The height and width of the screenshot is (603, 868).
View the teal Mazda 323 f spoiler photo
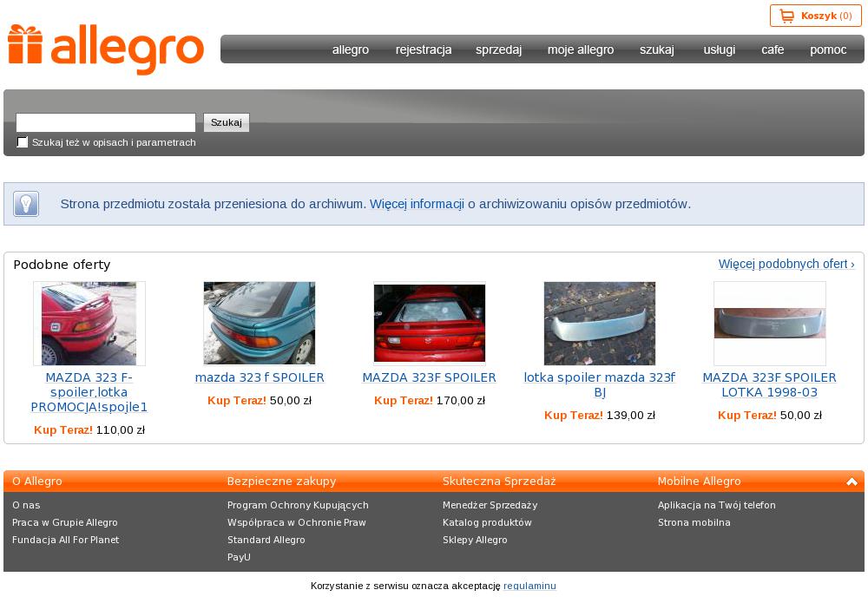[x=260, y=323]
